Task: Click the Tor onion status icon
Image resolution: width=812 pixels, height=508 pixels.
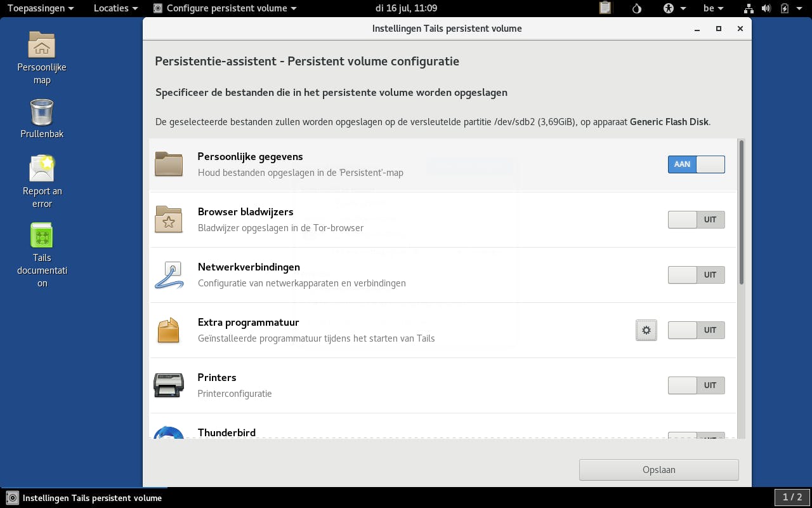Action: click(638, 8)
